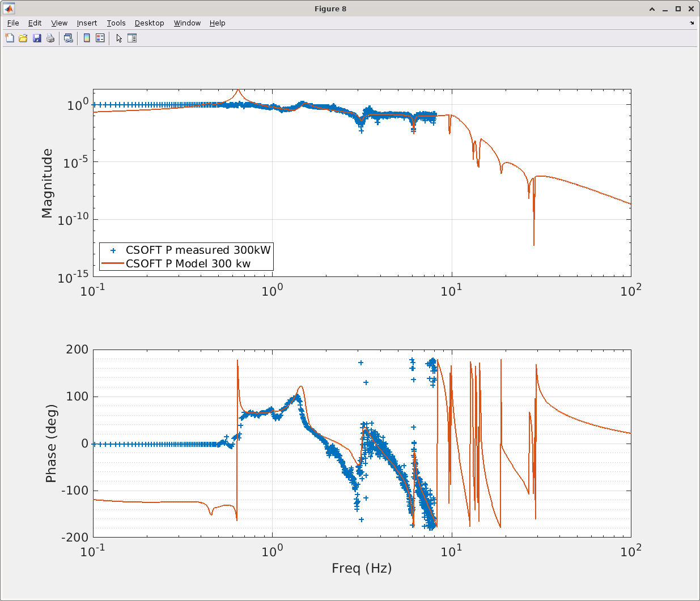This screenshot has height=601, width=700.
Task: Expand the Insert menu
Action: click(x=87, y=23)
